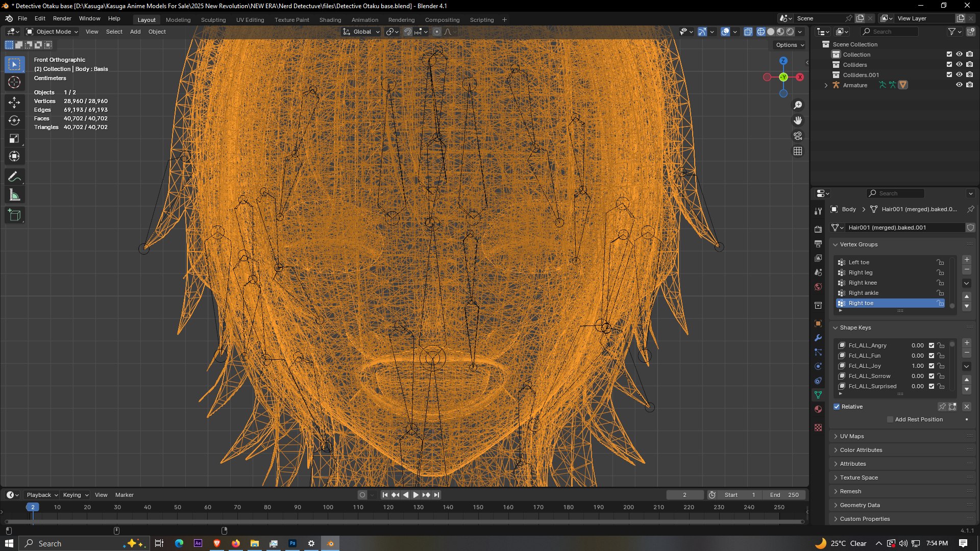Remove shape key with minus button
This screenshot has width=980, height=551.
pyautogui.click(x=967, y=353)
